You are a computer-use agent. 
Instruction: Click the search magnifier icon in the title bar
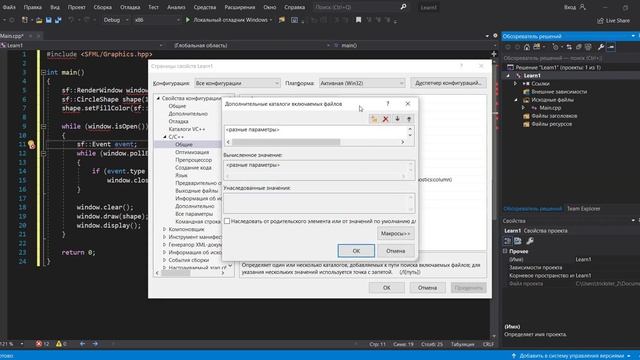tap(403, 7)
